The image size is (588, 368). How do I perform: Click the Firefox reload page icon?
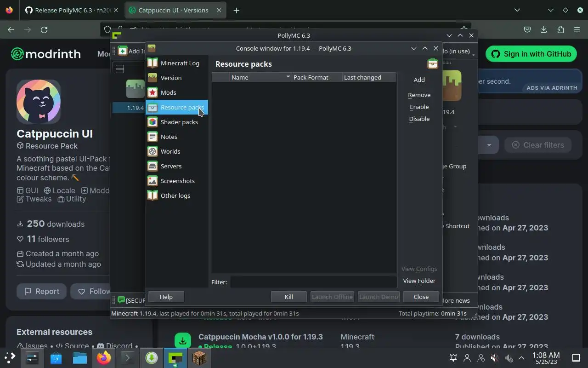pyautogui.click(x=44, y=29)
